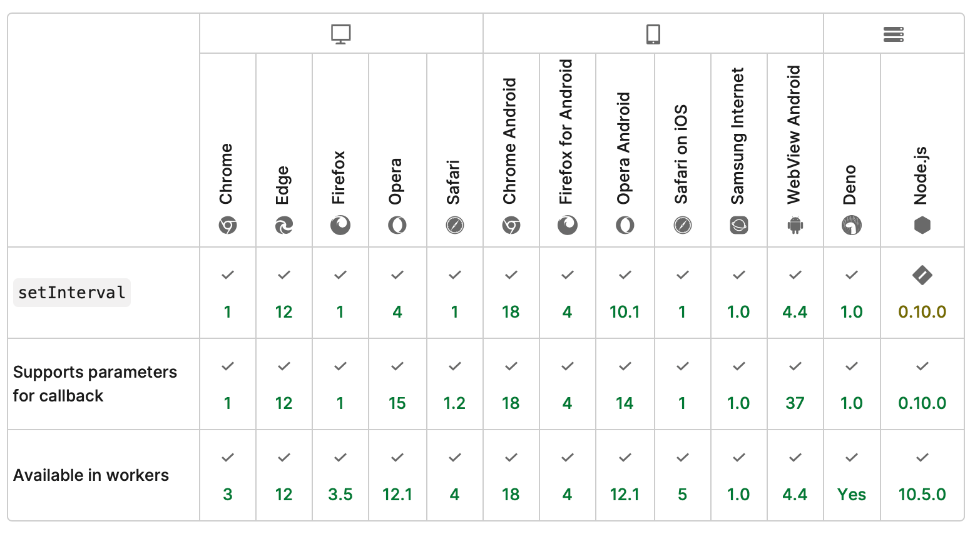Click the Chrome browser logo icon
This screenshot has width=980, height=534.
pyautogui.click(x=228, y=225)
